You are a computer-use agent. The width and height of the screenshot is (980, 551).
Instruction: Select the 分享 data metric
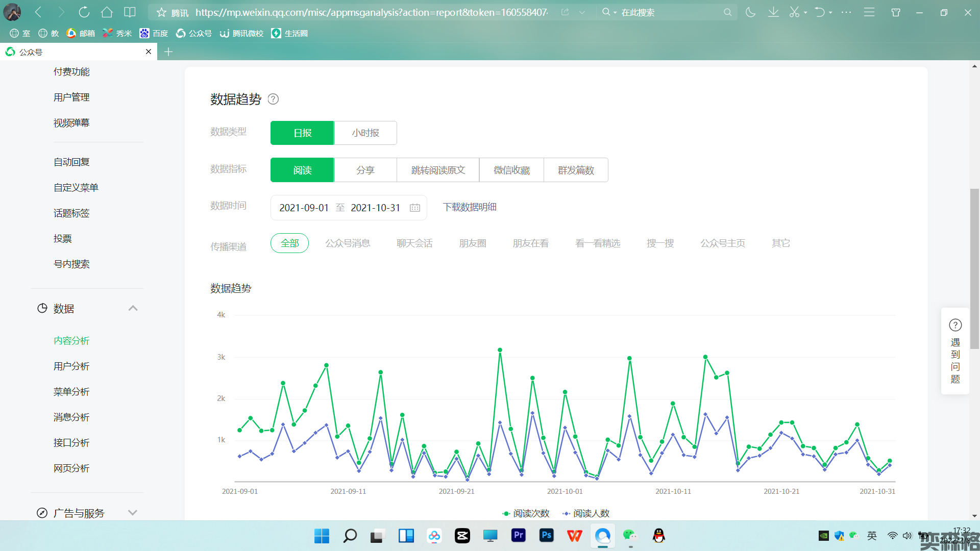click(x=365, y=170)
